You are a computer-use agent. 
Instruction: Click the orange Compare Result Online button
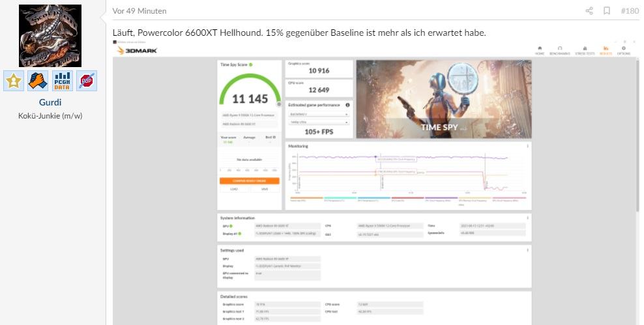249,180
